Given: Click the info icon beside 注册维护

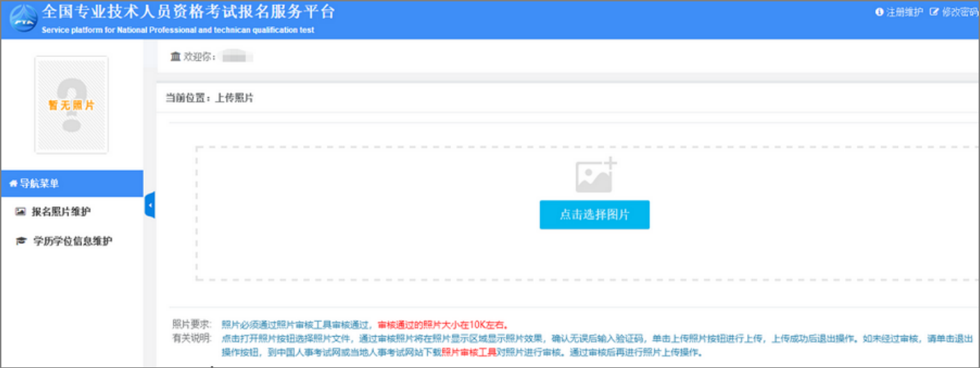Looking at the screenshot, I should point(879,12).
